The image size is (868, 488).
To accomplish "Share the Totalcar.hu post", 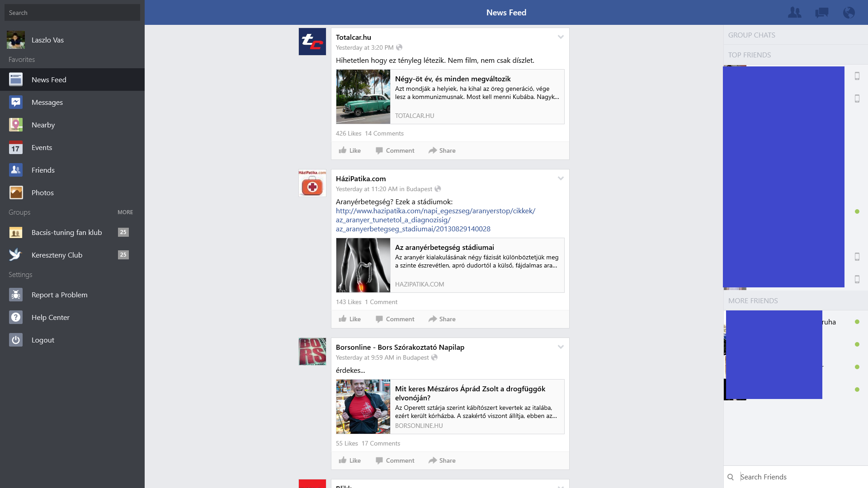I will 442,150.
